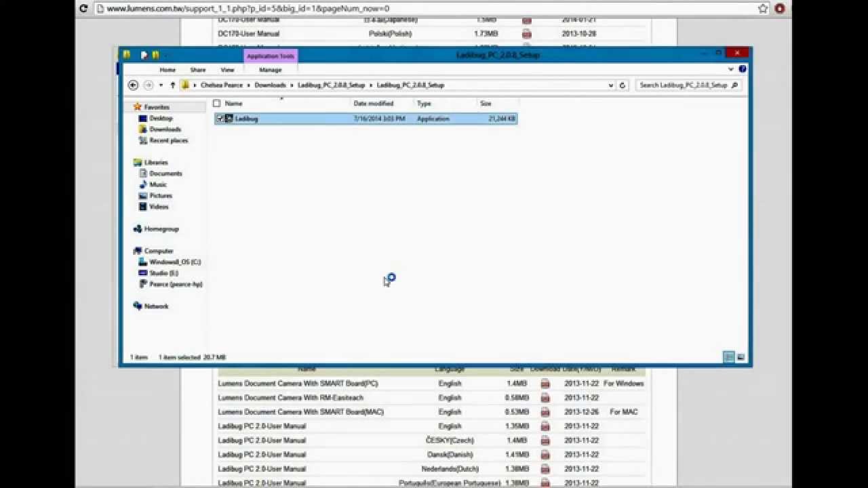The width and height of the screenshot is (868, 488).
Task: Select the Ladibug application file
Action: coord(366,119)
